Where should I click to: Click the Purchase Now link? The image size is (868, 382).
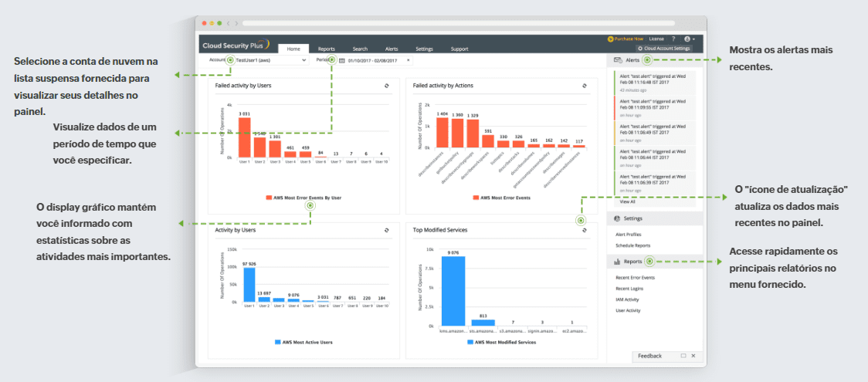pos(626,39)
